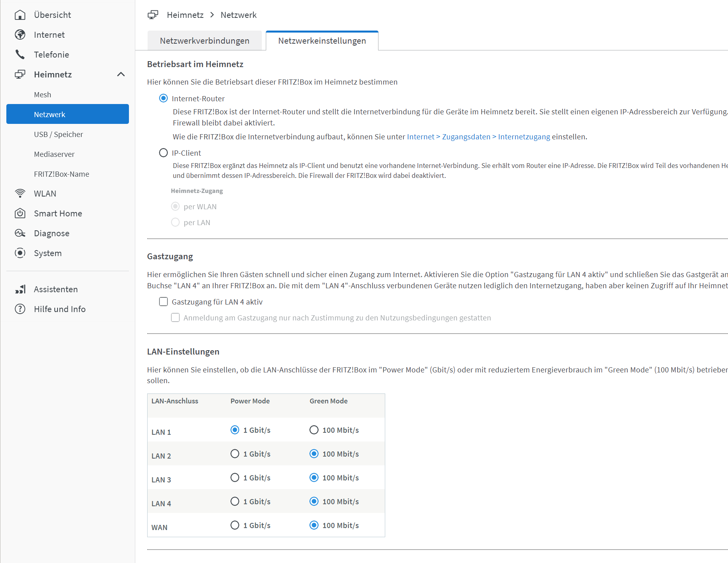728x563 pixels.
Task: Click the System icon in sidebar
Action: click(x=20, y=253)
